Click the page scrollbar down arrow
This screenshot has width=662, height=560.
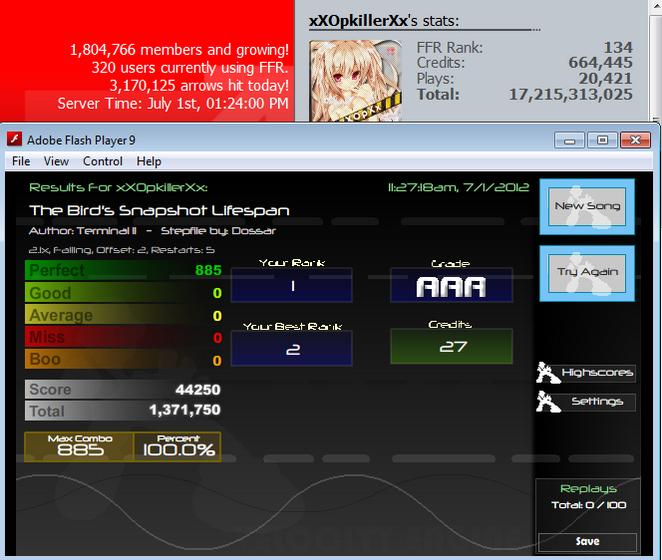(655, 119)
